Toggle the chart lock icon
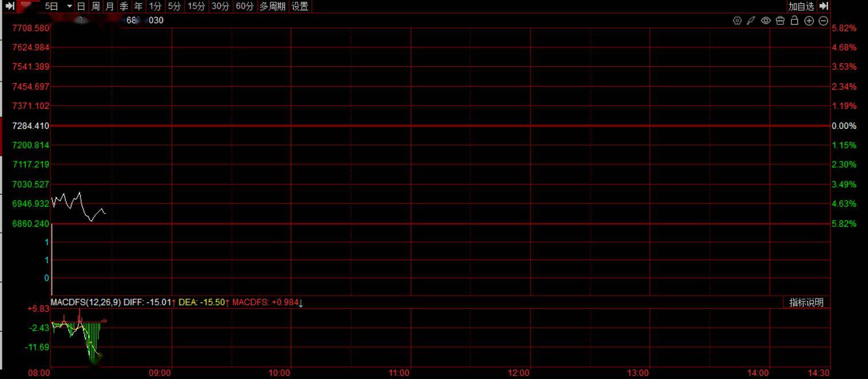The height and width of the screenshot is (379, 868). click(794, 21)
